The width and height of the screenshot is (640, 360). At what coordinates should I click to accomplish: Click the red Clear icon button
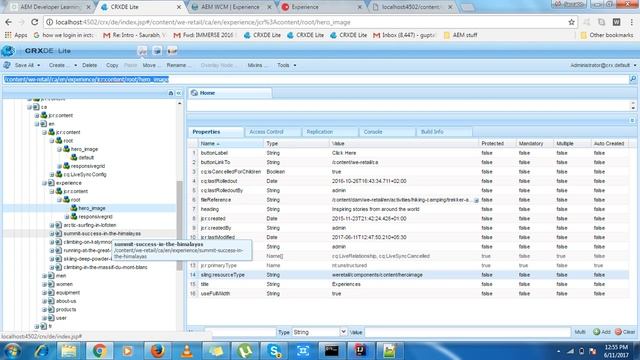[618, 332]
